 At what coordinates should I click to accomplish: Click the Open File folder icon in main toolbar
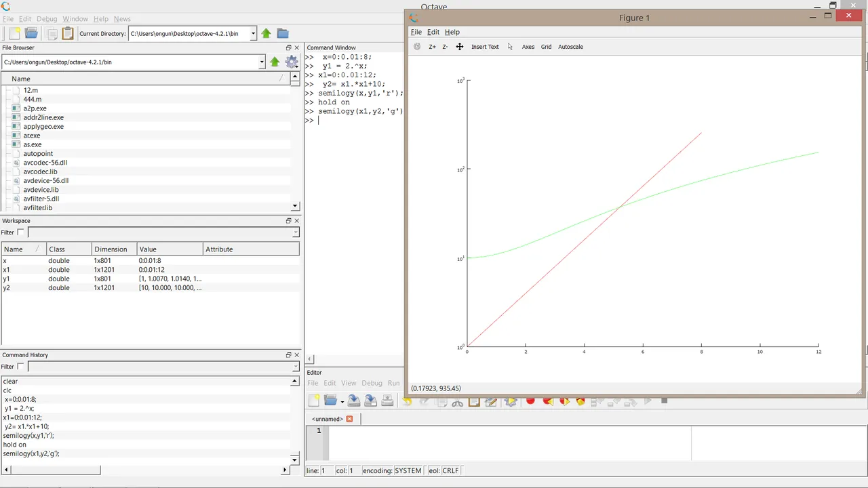coord(31,33)
